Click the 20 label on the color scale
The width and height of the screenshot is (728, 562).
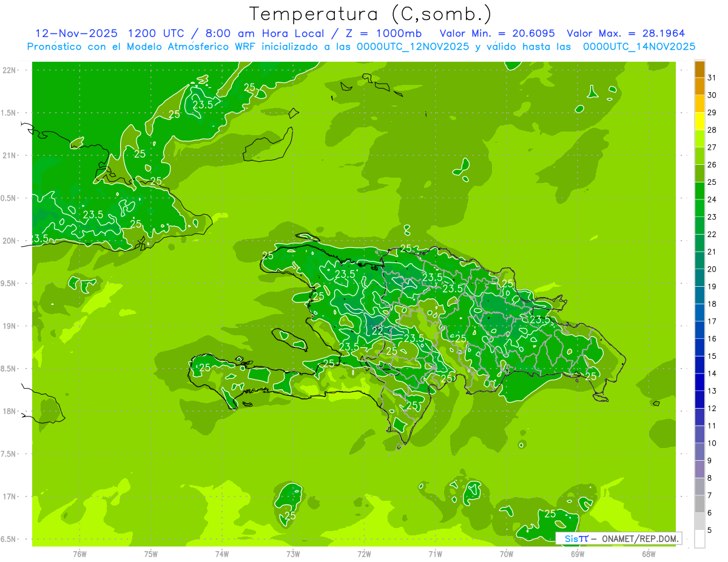point(712,269)
